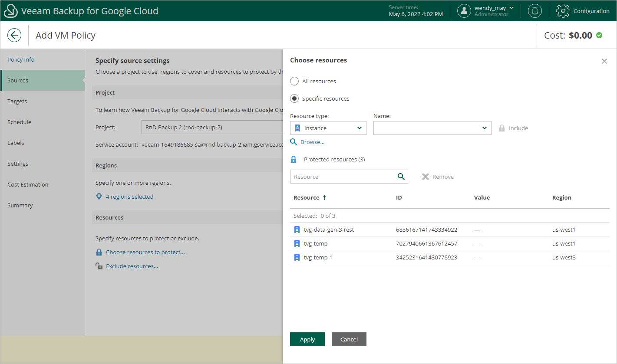Click the Apply button
617x364 pixels.
point(307,339)
